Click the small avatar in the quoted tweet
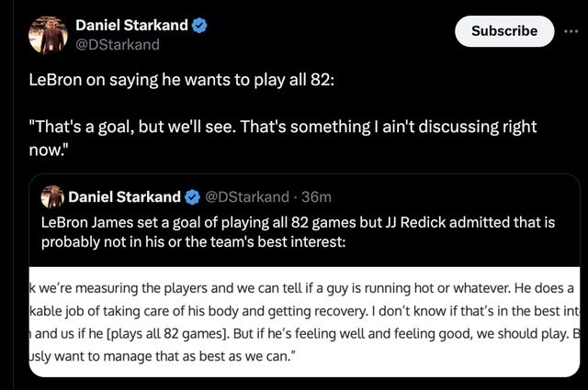The width and height of the screenshot is (588, 390). click(53, 196)
